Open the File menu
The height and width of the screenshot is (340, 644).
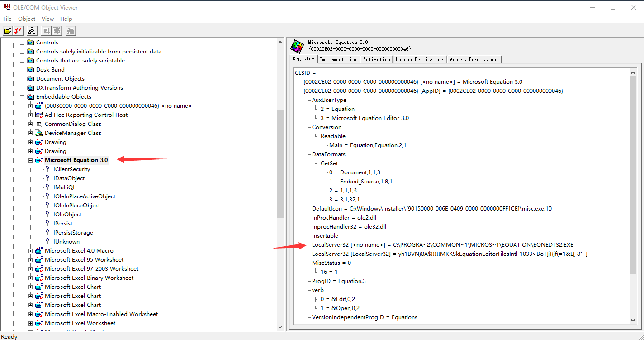click(x=7, y=19)
